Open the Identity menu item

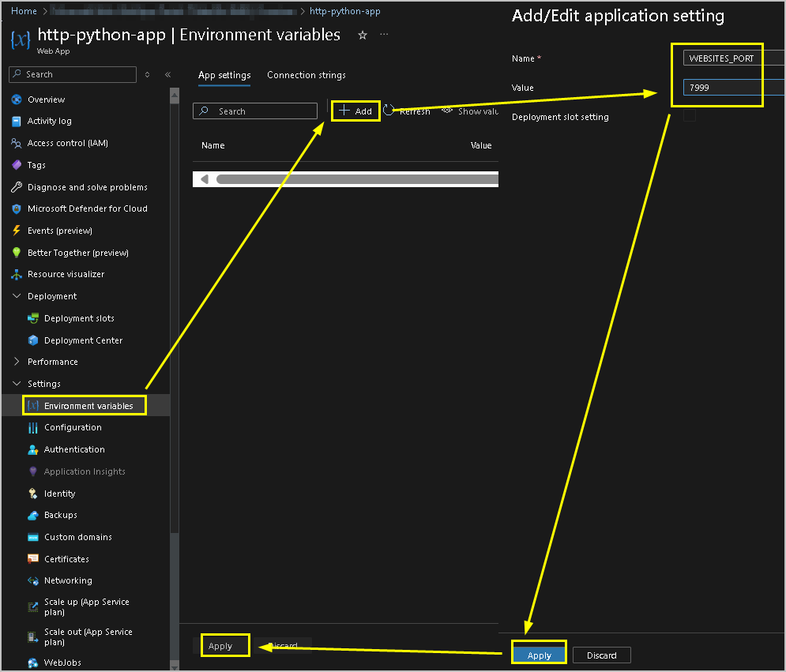point(60,494)
